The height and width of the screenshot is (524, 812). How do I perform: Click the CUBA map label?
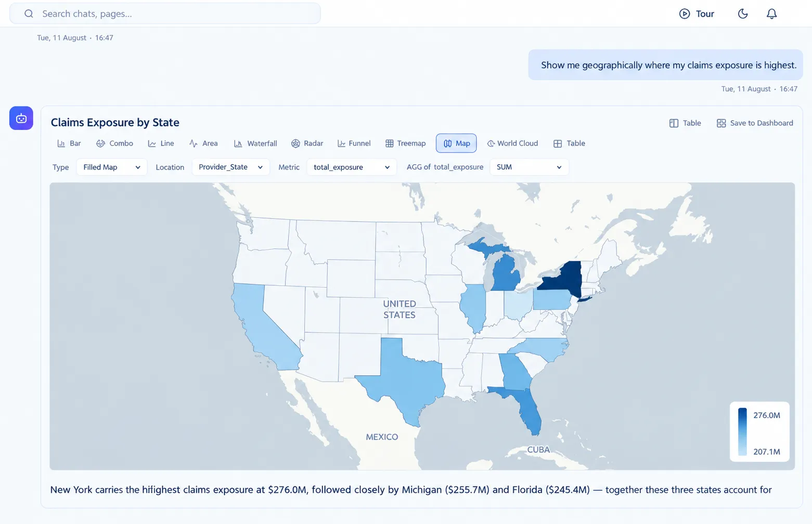tap(538, 450)
